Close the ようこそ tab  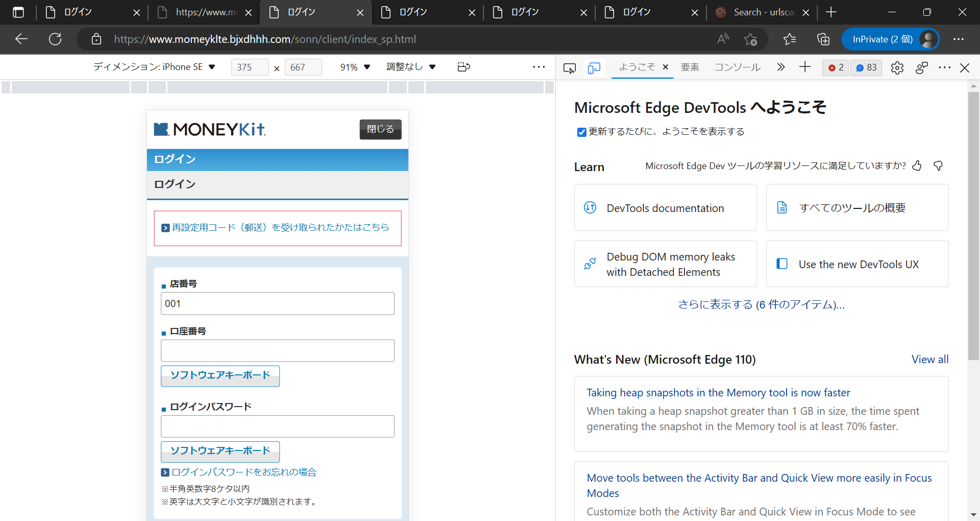[666, 67]
